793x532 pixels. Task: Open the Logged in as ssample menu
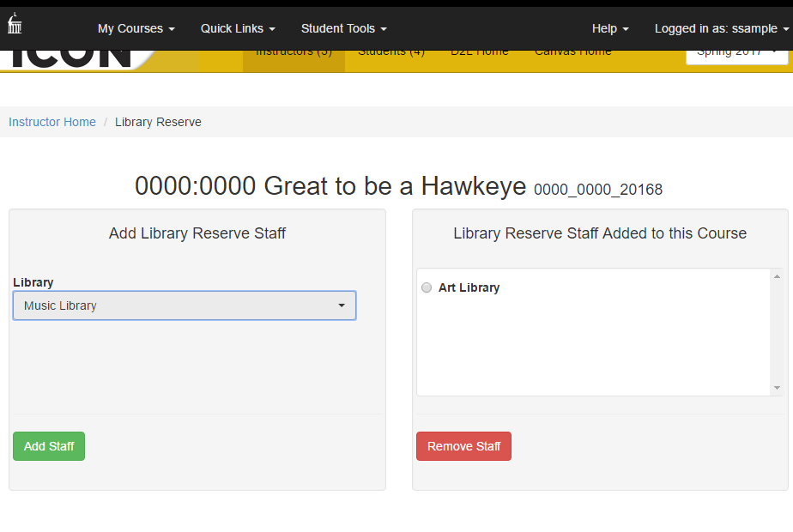click(x=721, y=28)
